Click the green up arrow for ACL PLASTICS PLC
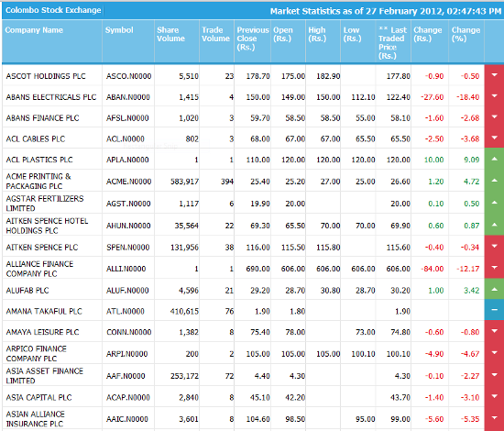The image size is (504, 431). tap(494, 159)
